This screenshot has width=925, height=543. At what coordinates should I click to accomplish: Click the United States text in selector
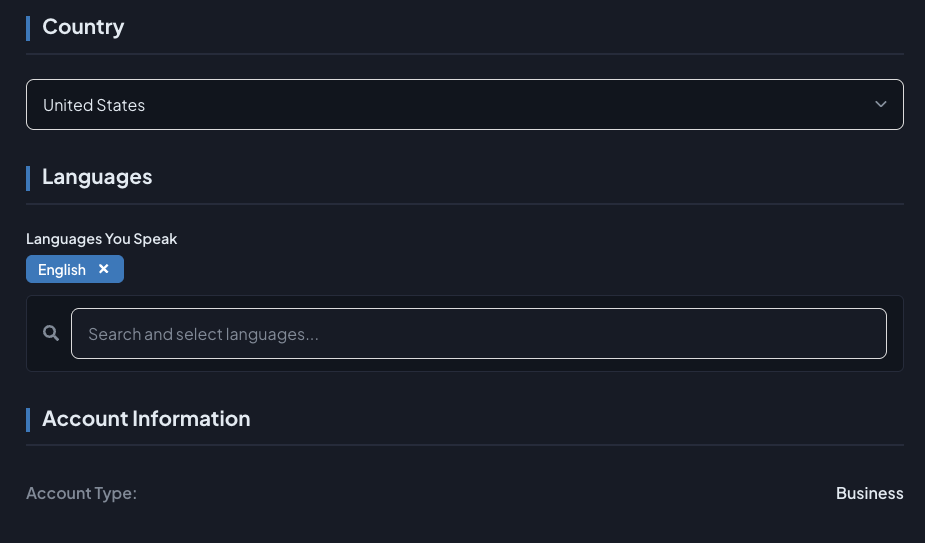(x=94, y=105)
